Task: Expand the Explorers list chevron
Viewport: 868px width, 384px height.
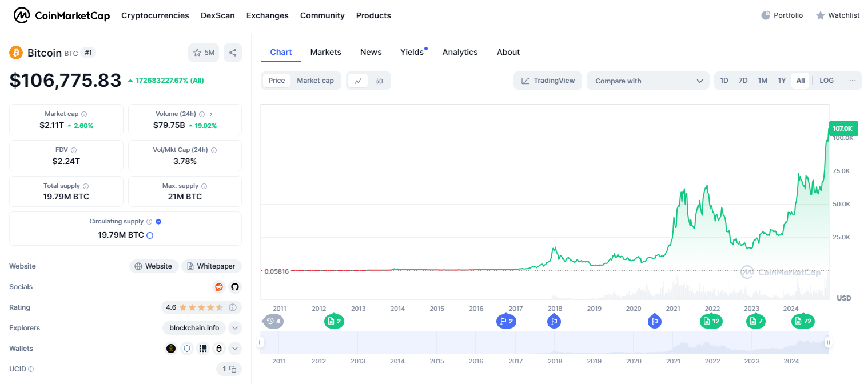Action: 235,328
